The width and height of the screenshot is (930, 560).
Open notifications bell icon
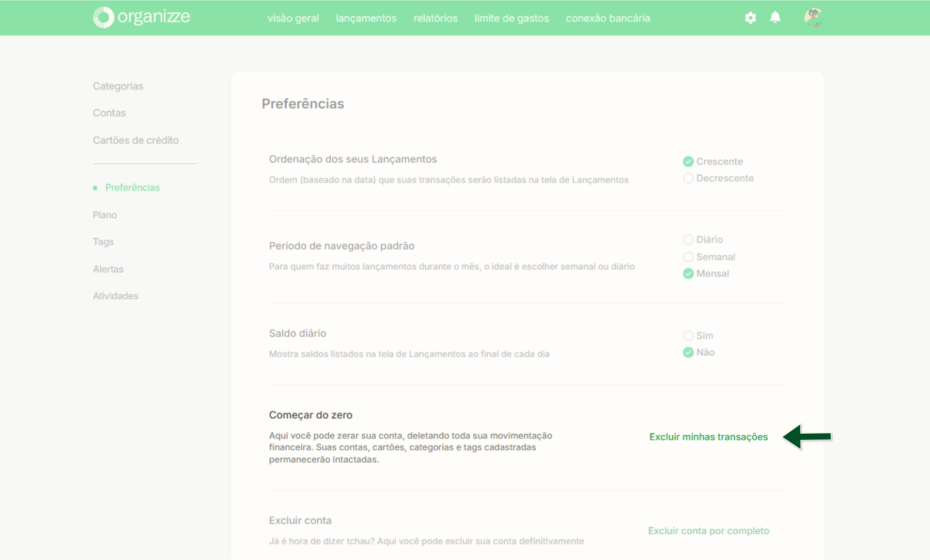[775, 17]
